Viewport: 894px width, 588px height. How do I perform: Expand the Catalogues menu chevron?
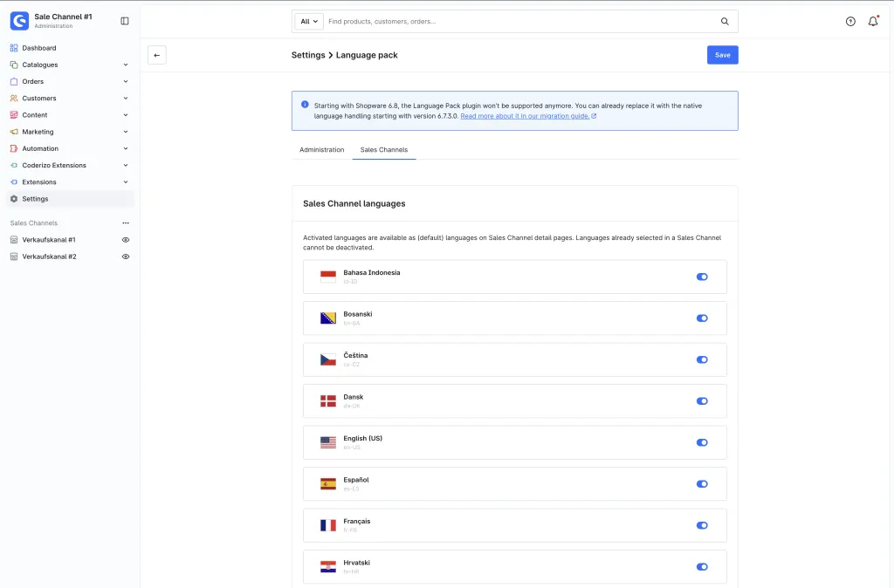tap(126, 65)
